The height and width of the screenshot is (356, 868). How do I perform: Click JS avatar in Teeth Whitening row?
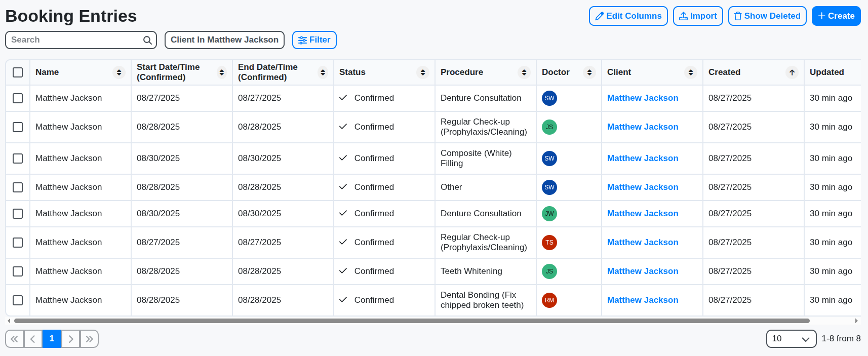pos(549,271)
